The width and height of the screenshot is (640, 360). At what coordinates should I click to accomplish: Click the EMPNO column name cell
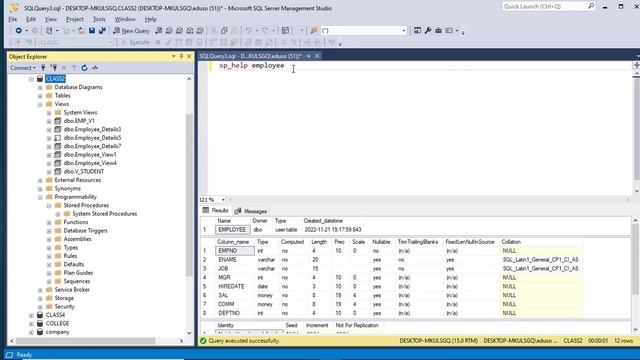(x=235, y=251)
